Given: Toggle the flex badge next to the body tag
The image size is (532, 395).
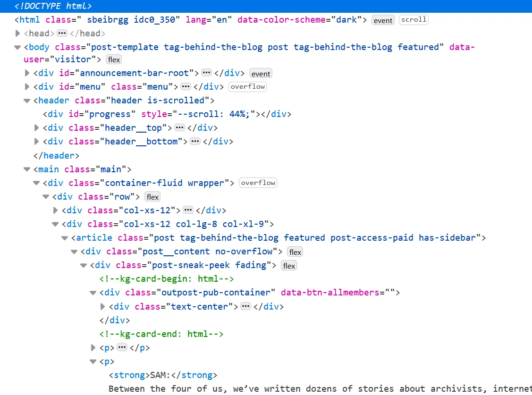Looking at the screenshot, I should pos(113,59).
